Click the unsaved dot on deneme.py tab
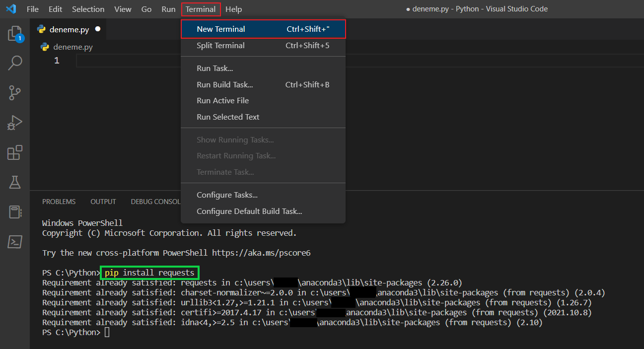Screen dimensions: 644x349 pos(98,29)
